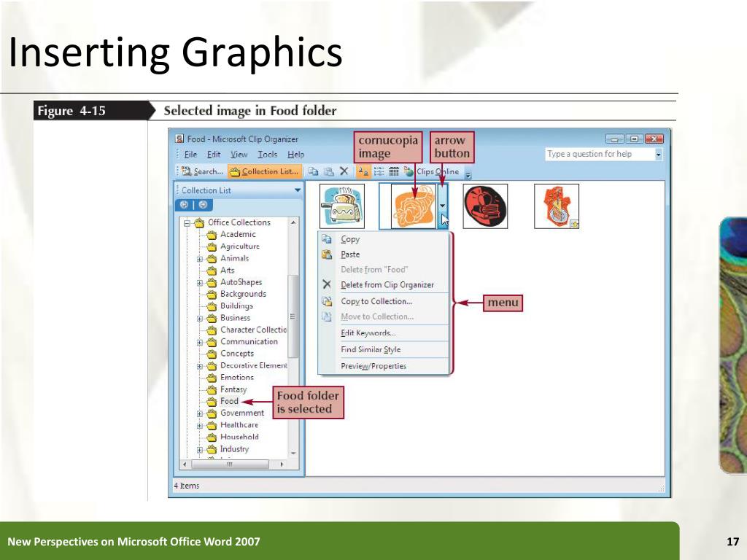Choose Edit Keywords from the menu
The width and height of the screenshot is (747, 560).
[384, 332]
